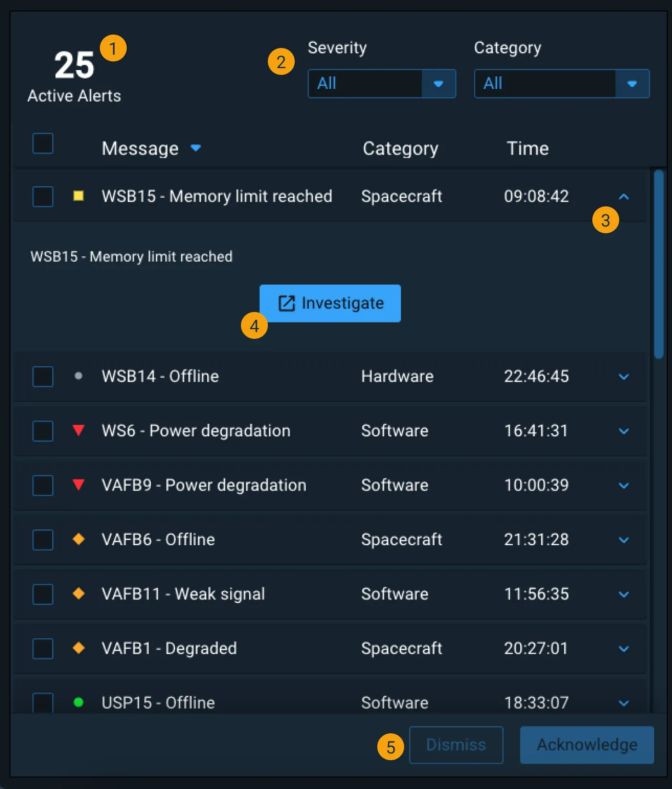This screenshot has width=672, height=789.
Task: Click green normal icon for USP15 alert
Action: coord(78,702)
